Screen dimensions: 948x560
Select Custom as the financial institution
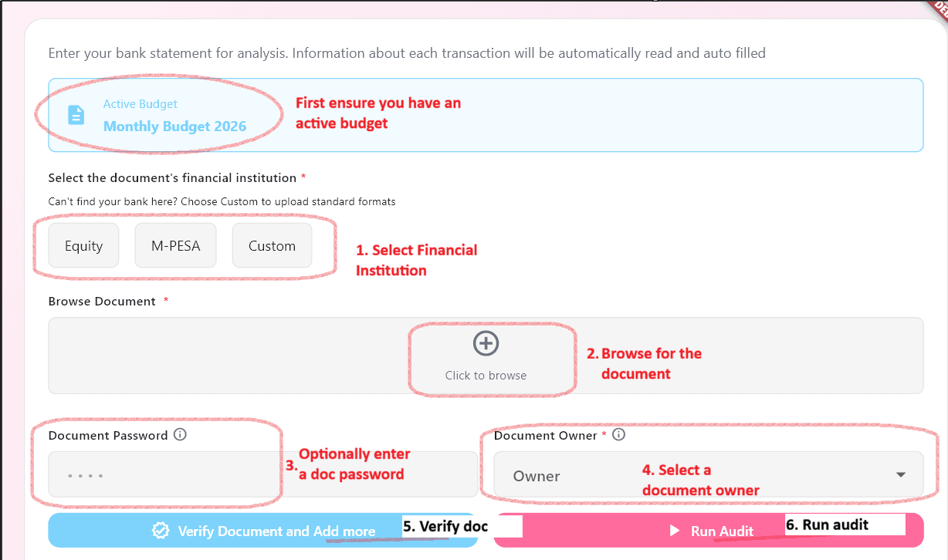pyautogui.click(x=271, y=245)
